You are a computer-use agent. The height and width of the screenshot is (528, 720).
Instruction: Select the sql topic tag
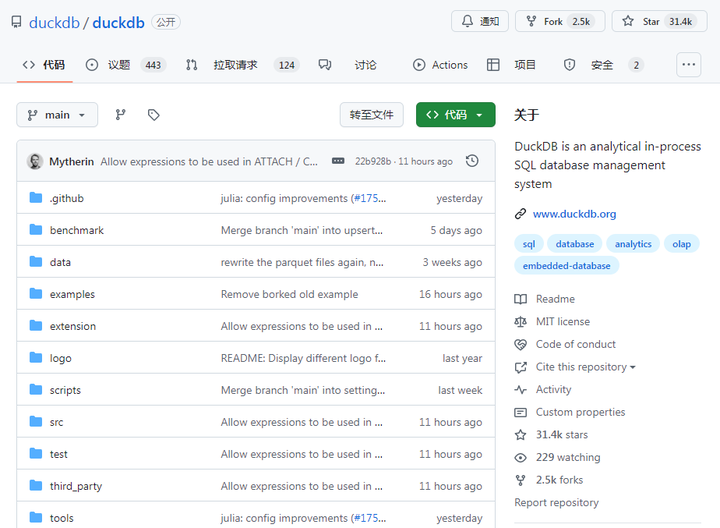[529, 244]
